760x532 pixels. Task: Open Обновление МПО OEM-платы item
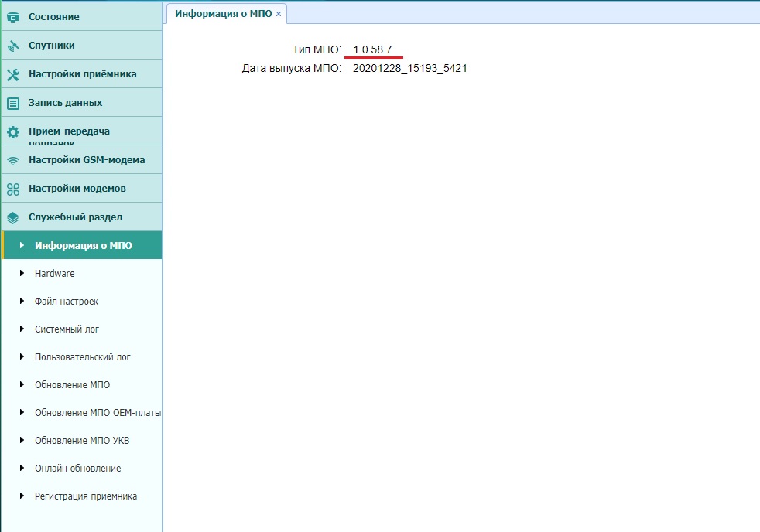click(x=82, y=412)
